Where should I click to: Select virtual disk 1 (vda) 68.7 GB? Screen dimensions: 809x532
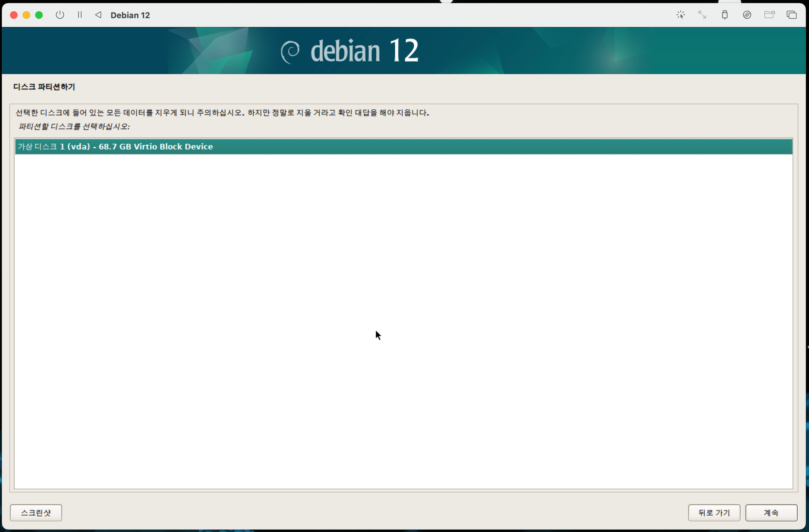click(403, 146)
